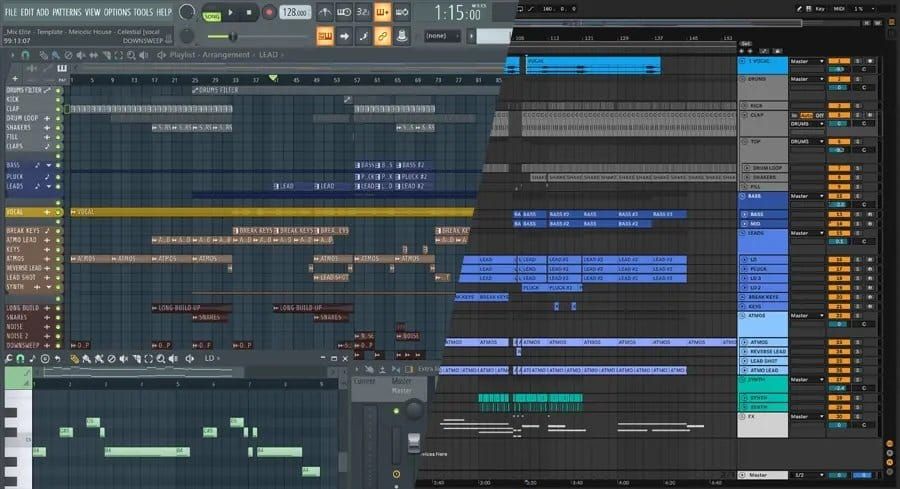
Task: Toggle the piano roll magnet snap icon
Action: point(20,359)
